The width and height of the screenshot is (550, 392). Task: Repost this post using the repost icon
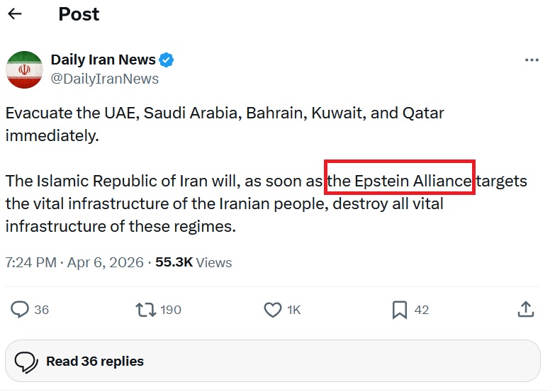(145, 310)
